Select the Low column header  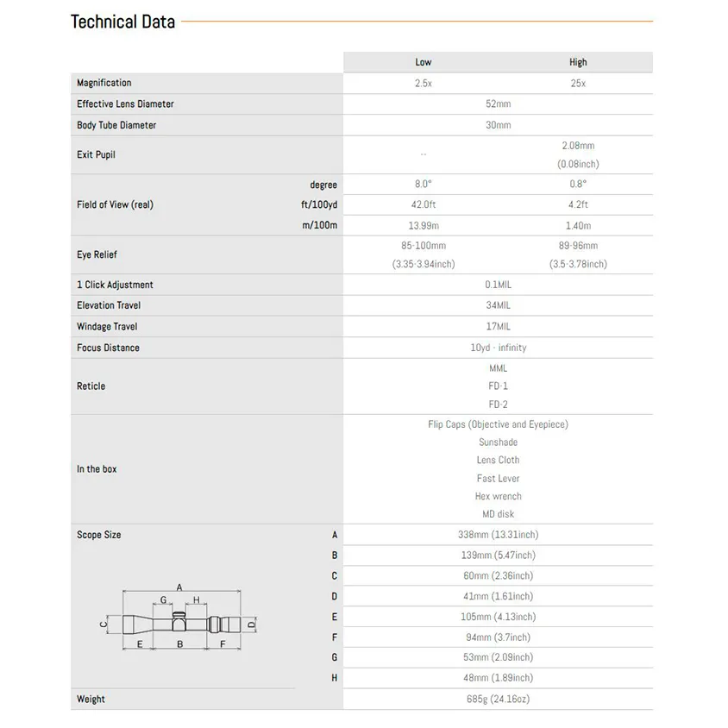423,62
